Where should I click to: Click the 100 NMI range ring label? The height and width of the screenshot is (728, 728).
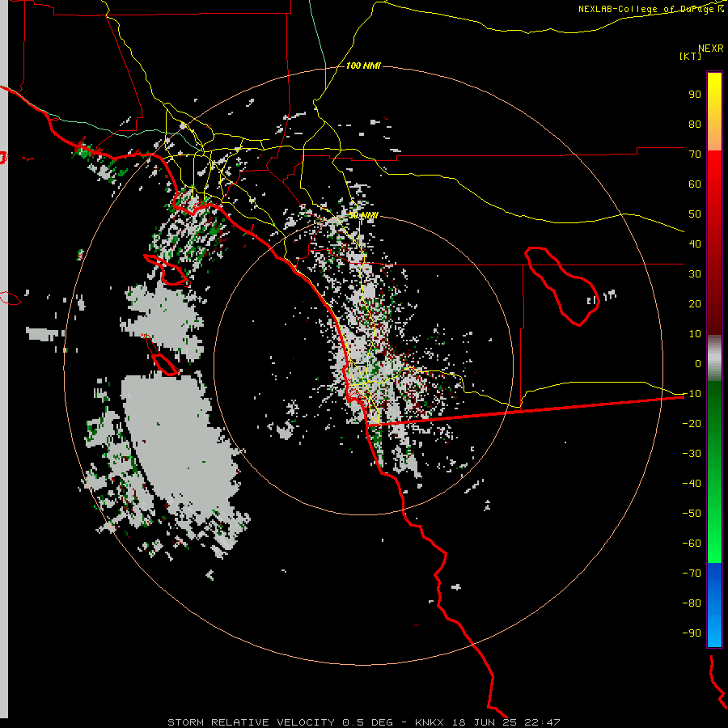(363, 66)
